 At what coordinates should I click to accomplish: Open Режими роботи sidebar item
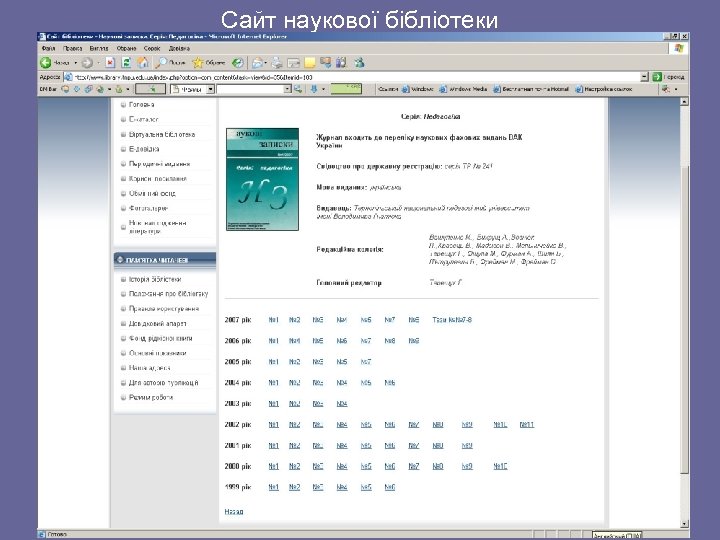click(x=151, y=397)
